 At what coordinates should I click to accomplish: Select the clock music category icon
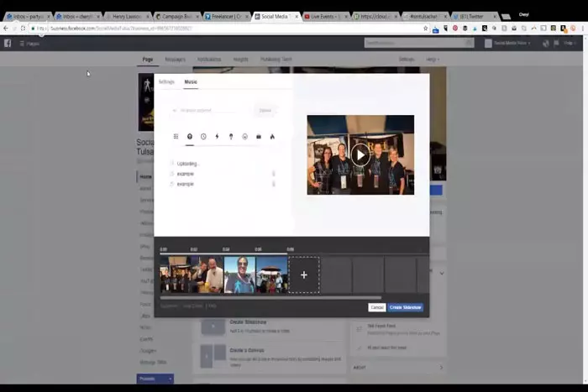click(203, 137)
